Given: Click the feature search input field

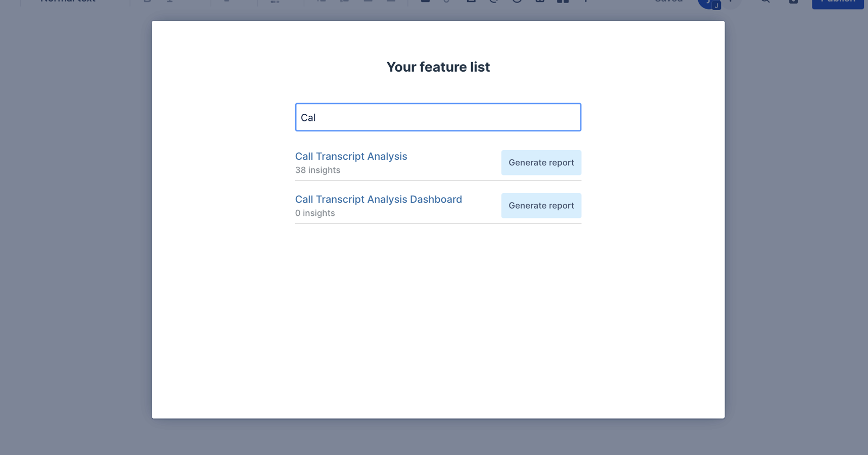Looking at the screenshot, I should 438,117.
